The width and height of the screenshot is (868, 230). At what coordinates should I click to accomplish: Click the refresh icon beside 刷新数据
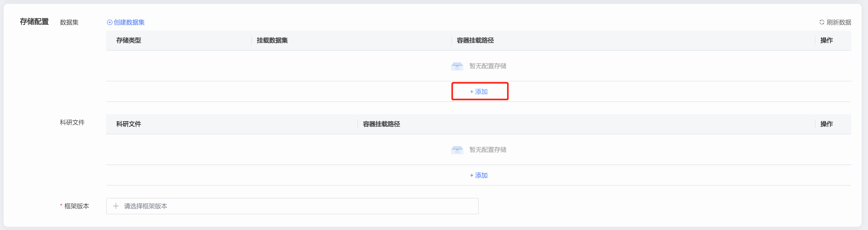pyautogui.click(x=822, y=22)
